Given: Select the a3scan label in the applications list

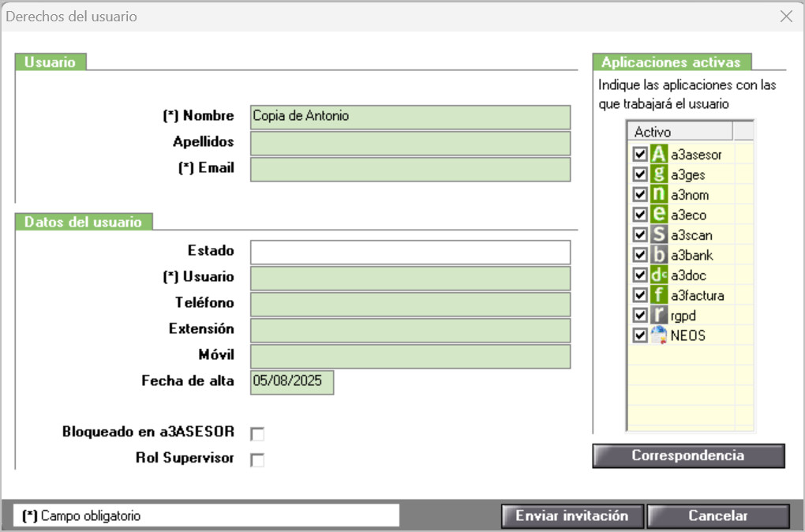Looking at the screenshot, I should [x=691, y=235].
